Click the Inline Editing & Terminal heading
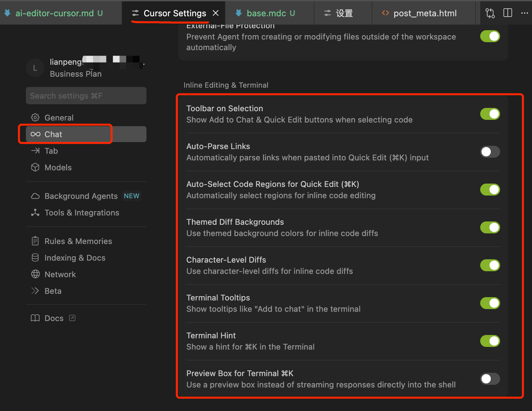 coord(226,85)
